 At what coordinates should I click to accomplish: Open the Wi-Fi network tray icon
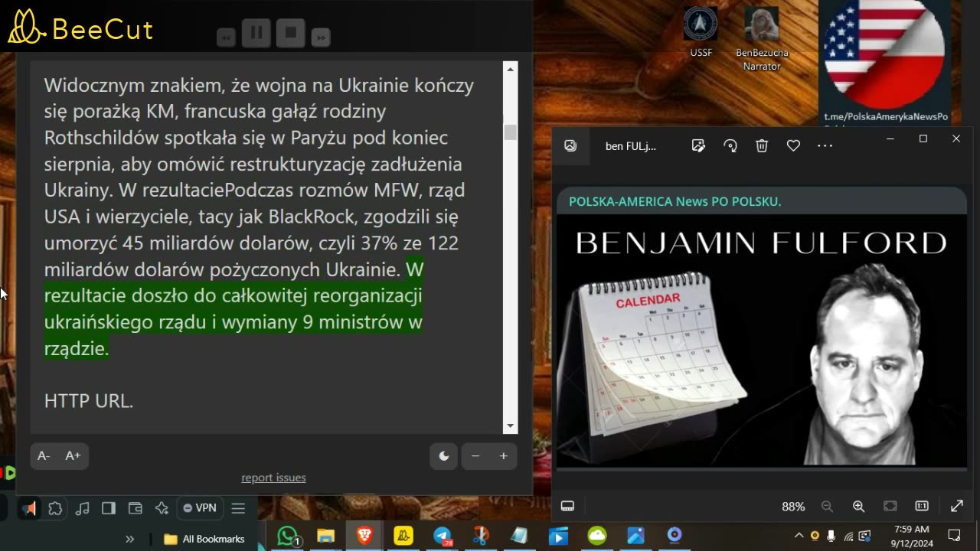tap(848, 536)
